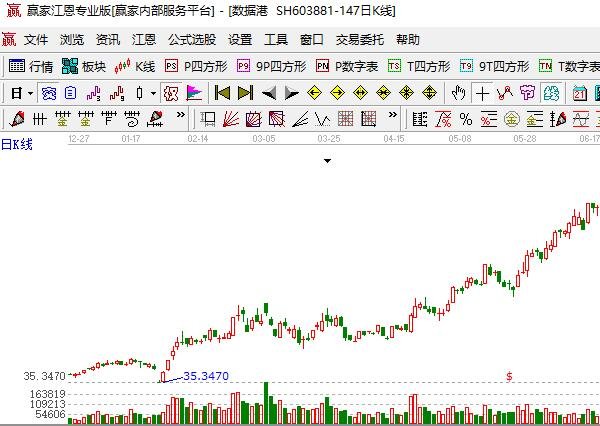The image size is (600, 426).
Task: Open the T四方形 tool
Action: (419, 66)
